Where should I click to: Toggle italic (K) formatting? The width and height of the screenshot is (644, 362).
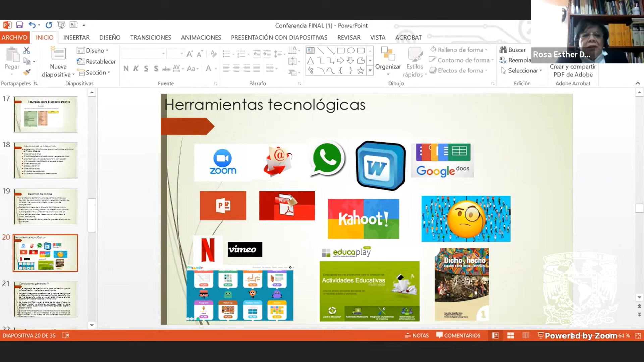pos(136,68)
